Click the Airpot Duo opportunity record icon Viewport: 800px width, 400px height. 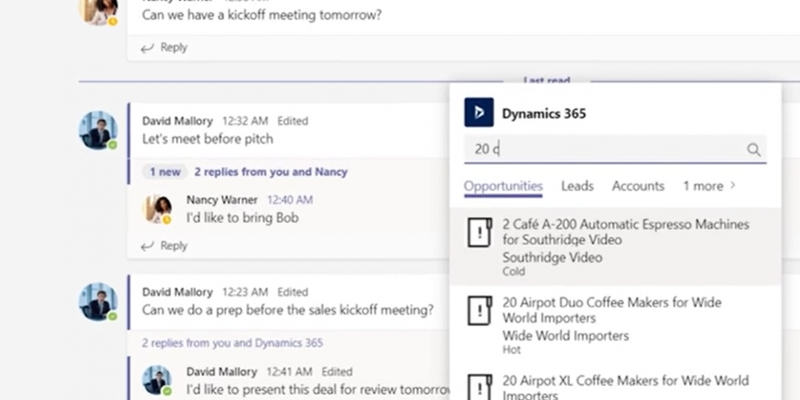(481, 311)
